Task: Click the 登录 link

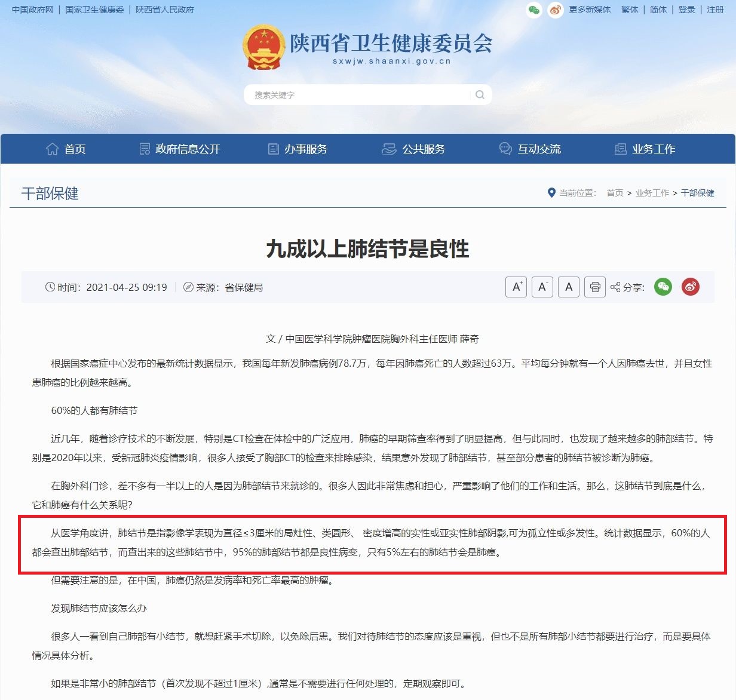Action: click(687, 10)
